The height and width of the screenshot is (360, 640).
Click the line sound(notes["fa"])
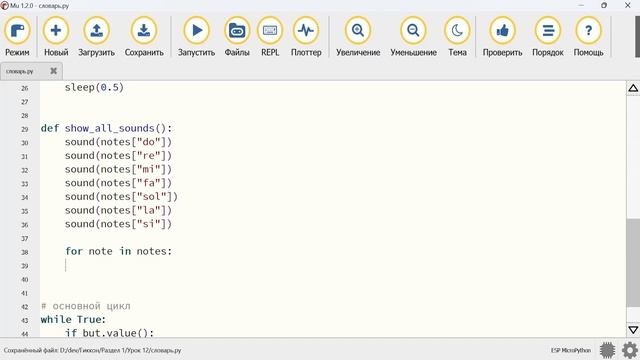[118, 183]
